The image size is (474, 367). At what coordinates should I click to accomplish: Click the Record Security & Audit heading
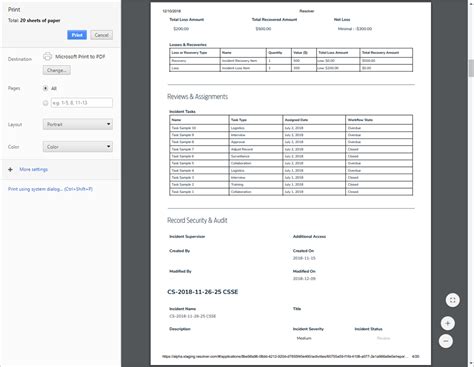point(197,220)
